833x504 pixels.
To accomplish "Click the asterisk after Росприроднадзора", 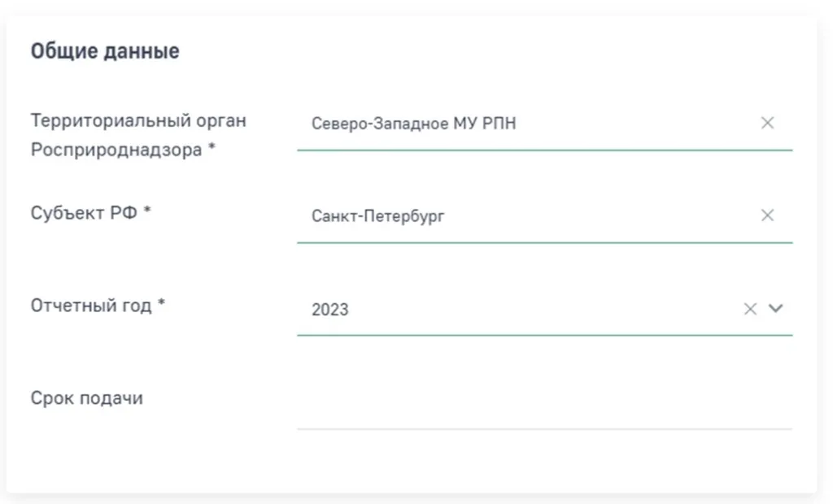I will click(x=212, y=147).
